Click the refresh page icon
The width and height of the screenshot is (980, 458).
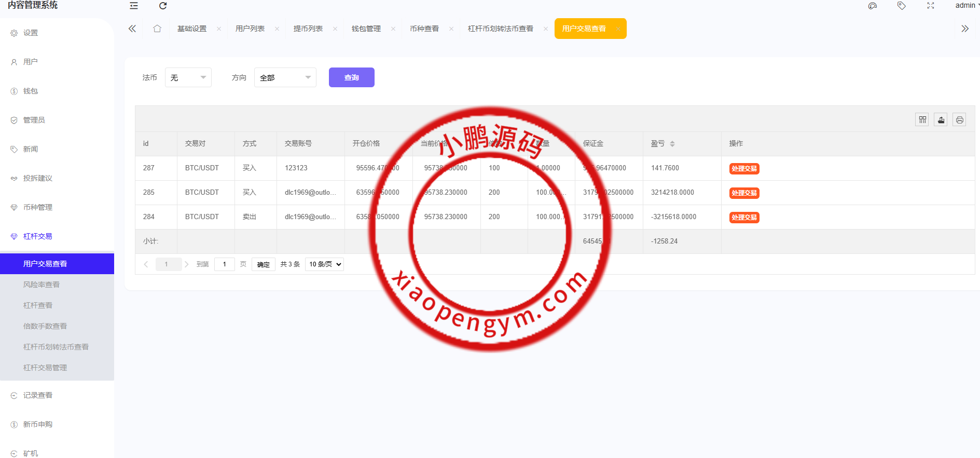click(163, 6)
